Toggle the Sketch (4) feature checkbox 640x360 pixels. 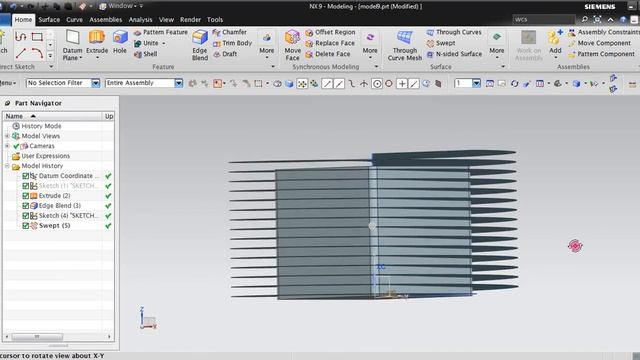coord(25,216)
